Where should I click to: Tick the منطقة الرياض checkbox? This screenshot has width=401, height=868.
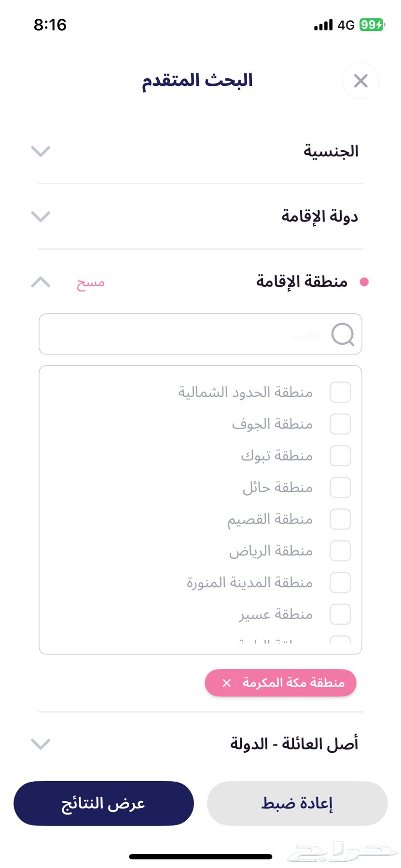340,551
